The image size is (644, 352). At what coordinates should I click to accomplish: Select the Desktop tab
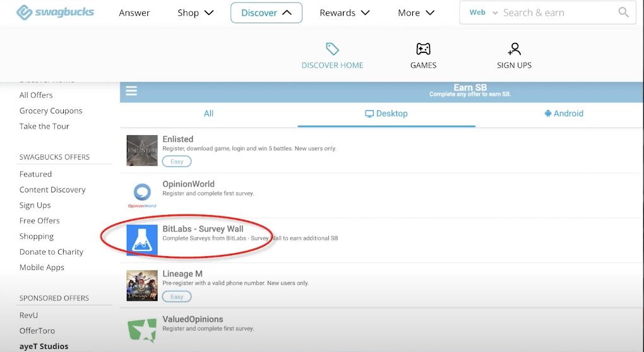[x=386, y=114]
